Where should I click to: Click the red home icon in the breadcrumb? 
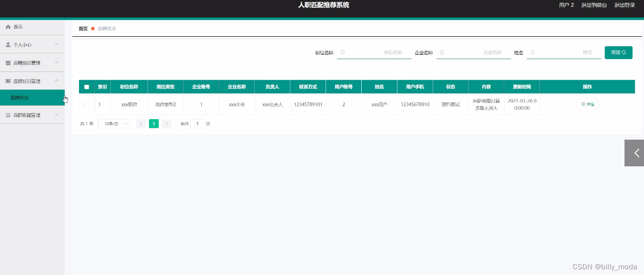pyautogui.click(x=93, y=28)
